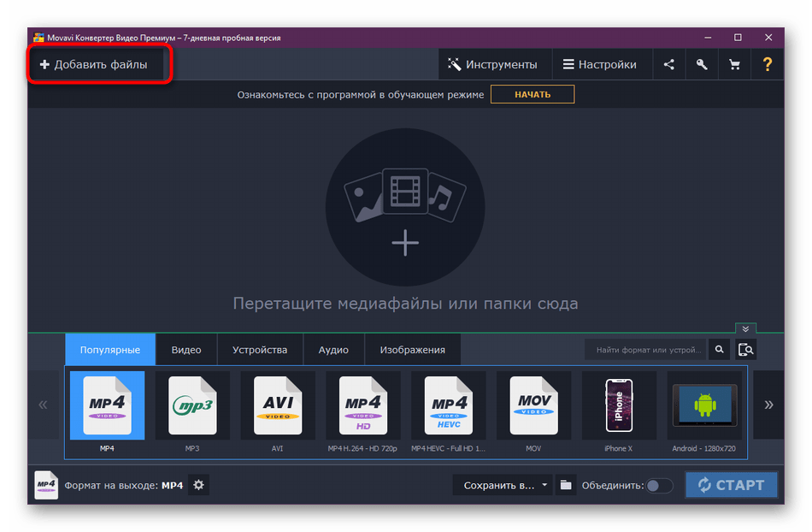This screenshot has height=532, width=812.
Task: Switch to the Видео tab
Action: click(x=186, y=350)
